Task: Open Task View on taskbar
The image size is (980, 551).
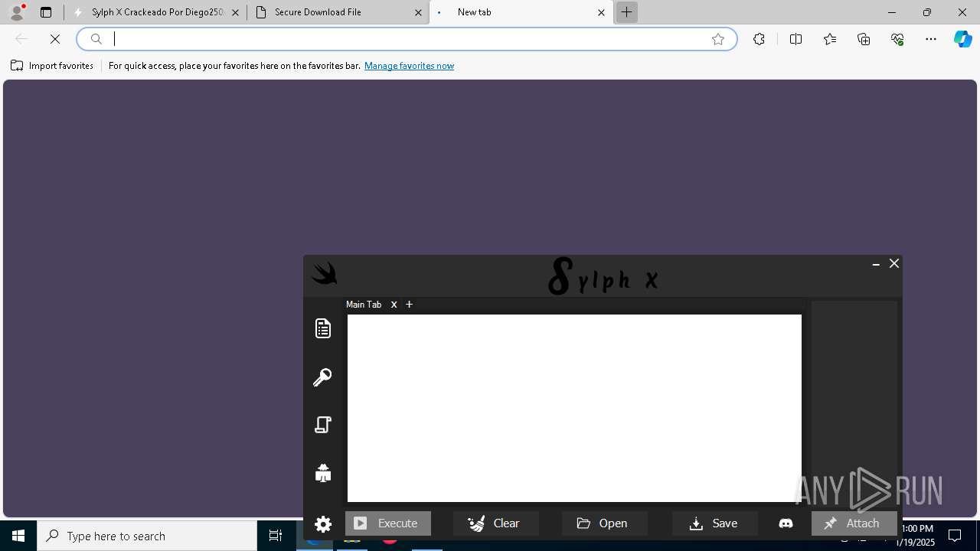Action: (x=276, y=536)
